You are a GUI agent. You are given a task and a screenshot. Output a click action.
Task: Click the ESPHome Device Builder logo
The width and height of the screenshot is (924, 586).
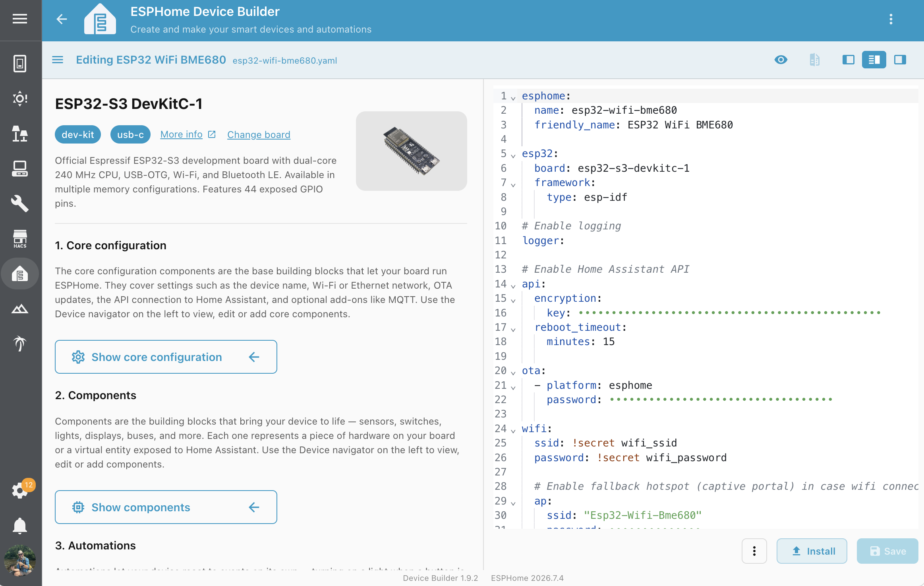100,19
